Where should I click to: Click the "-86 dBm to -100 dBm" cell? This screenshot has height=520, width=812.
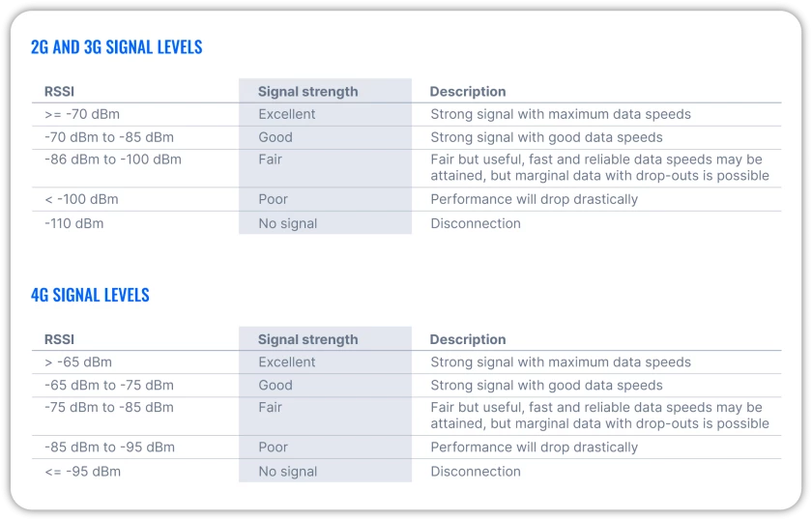113,159
